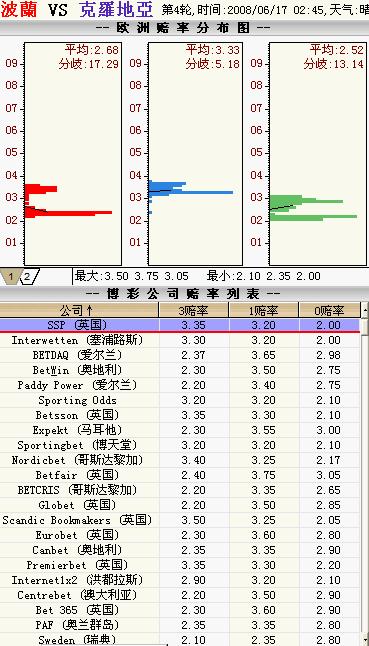
Task: Click the 3赔率 column header
Action: 194,310
